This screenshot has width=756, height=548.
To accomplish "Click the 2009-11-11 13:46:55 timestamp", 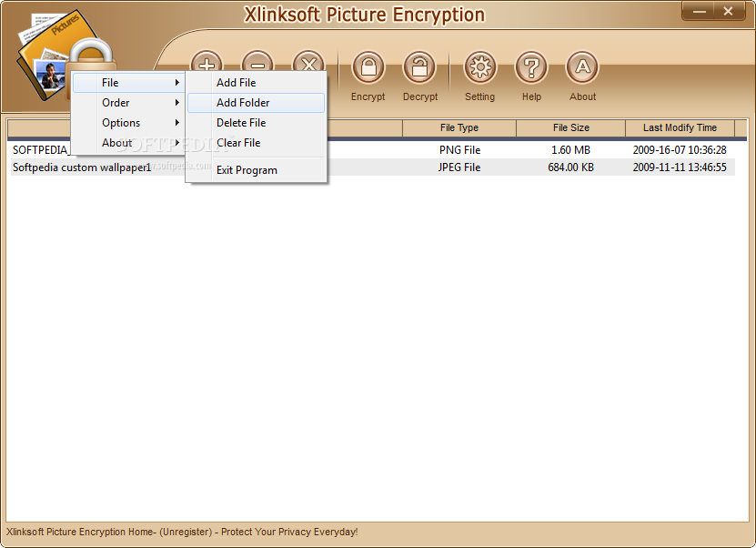I will [680, 167].
